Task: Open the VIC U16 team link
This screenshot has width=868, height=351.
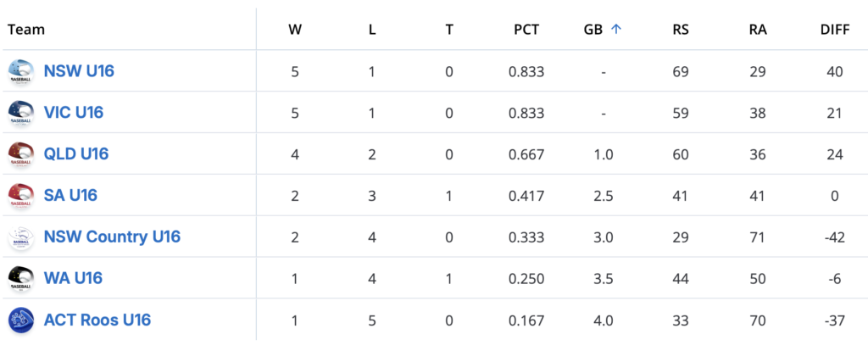Action: coord(74,113)
